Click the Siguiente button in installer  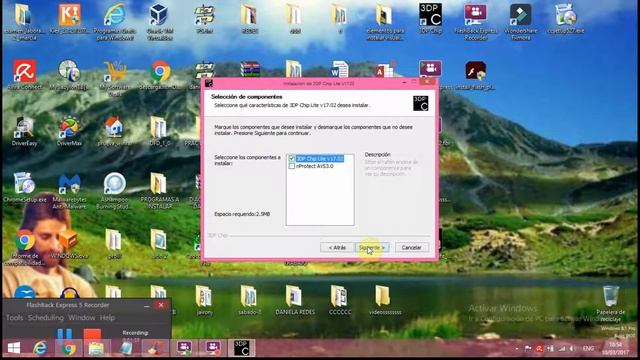[372, 247]
